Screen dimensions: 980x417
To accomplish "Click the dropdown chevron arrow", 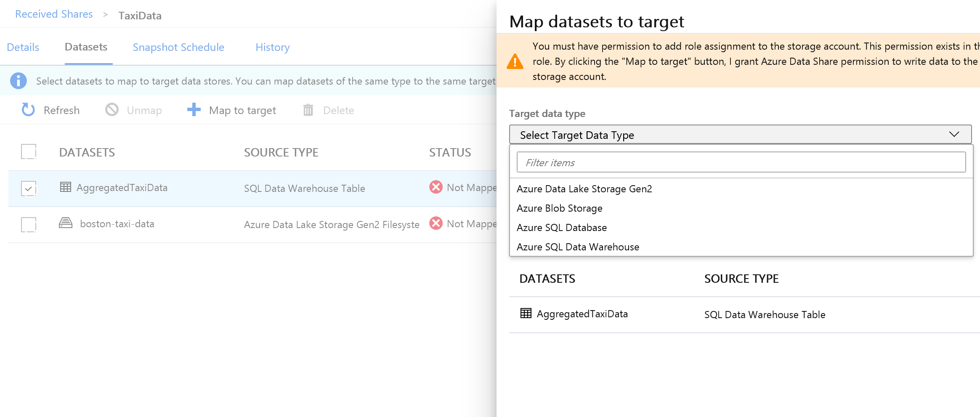I will click(954, 134).
